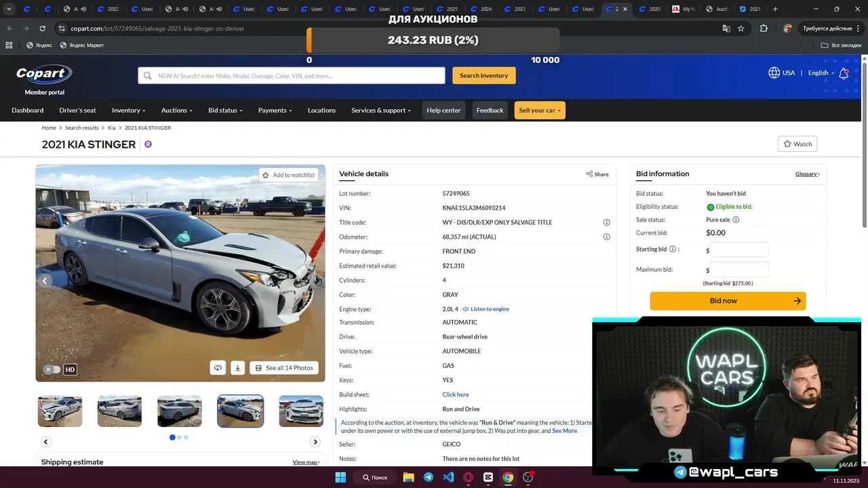Open Visual Studio Code from taskbar
Screen dimensions: 868x488
pos(448,477)
